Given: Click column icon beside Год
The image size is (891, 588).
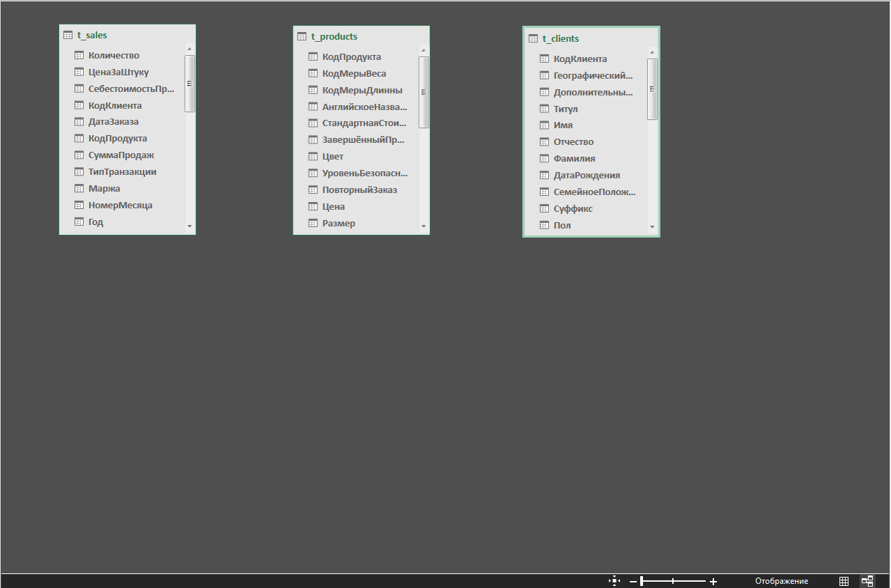Looking at the screenshot, I should 79,222.
